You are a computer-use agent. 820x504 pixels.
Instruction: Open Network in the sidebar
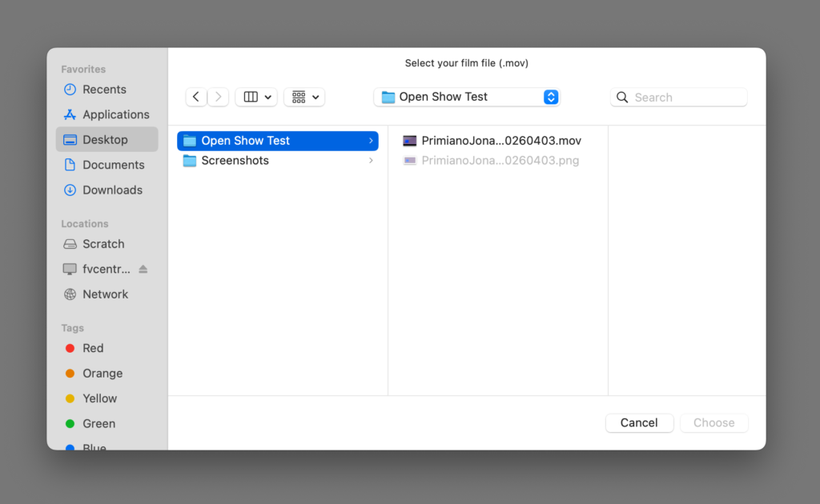(105, 294)
